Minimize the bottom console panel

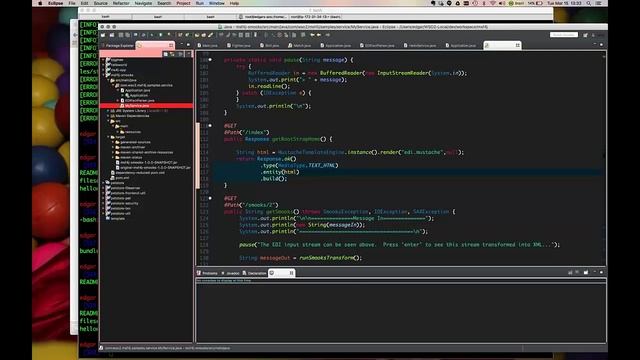coord(595,272)
